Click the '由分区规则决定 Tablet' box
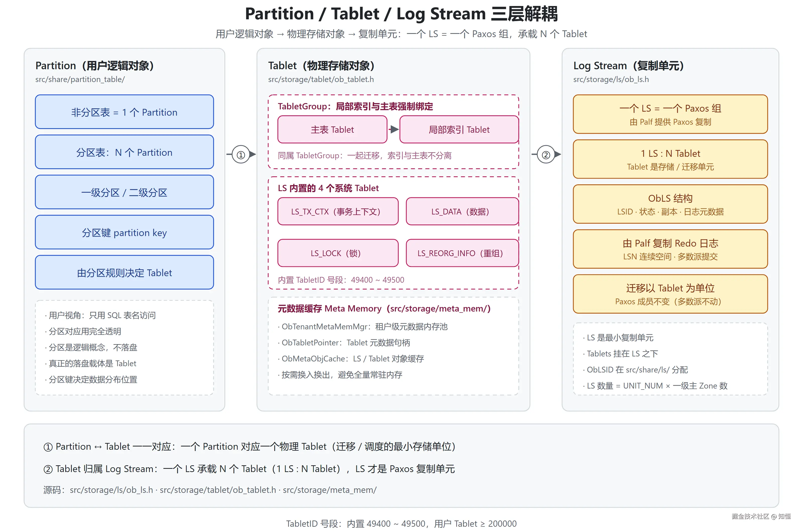The width and height of the screenshot is (803, 532). 124,272
